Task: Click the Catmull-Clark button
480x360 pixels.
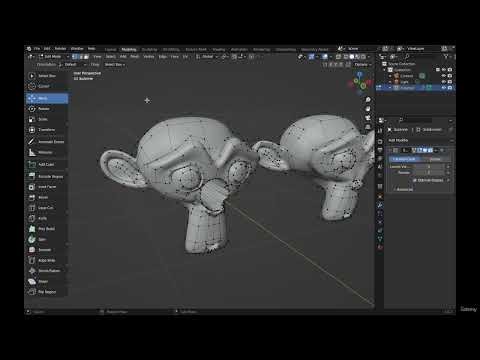Action: pyautogui.click(x=404, y=159)
